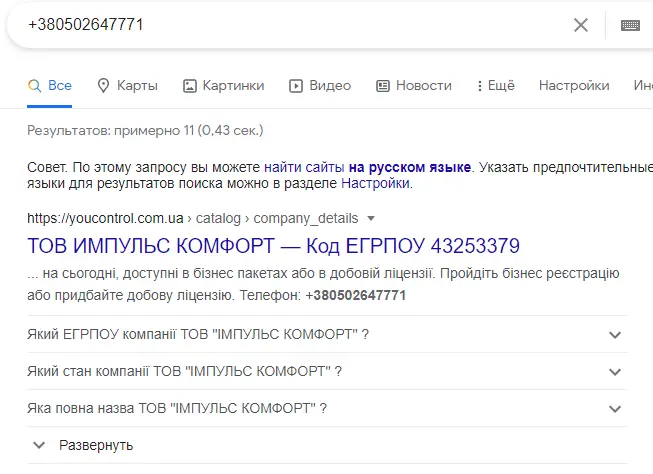Open the youcontrol URL dropdown arrow

point(371,218)
